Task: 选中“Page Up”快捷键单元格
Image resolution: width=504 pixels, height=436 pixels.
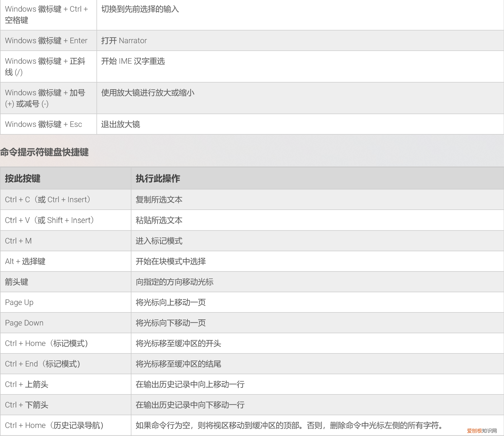Action: pos(19,302)
